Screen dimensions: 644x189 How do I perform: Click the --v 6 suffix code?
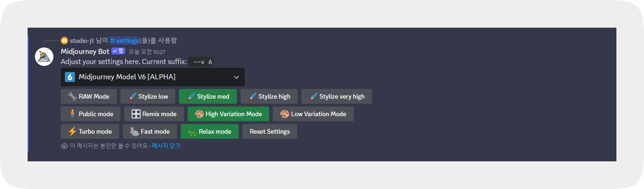click(201, 62)
